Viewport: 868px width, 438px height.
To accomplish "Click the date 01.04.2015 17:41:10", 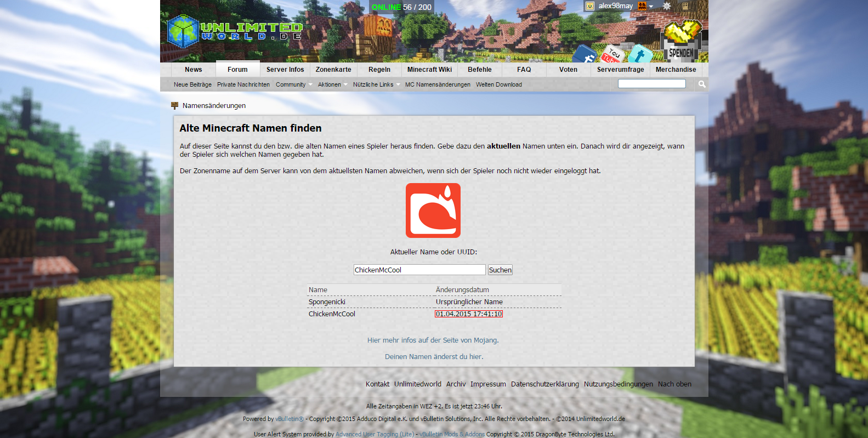I will (x=469, y=314).
